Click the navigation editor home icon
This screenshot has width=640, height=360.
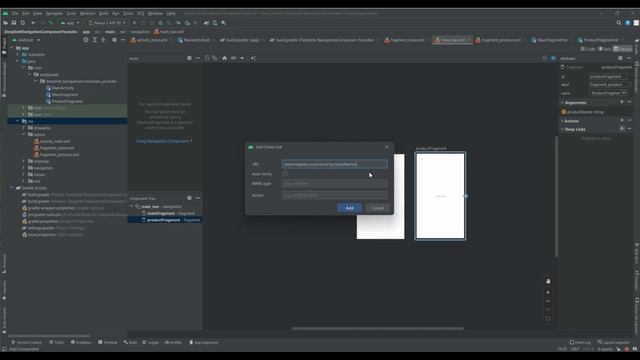(x=224, y=58)
